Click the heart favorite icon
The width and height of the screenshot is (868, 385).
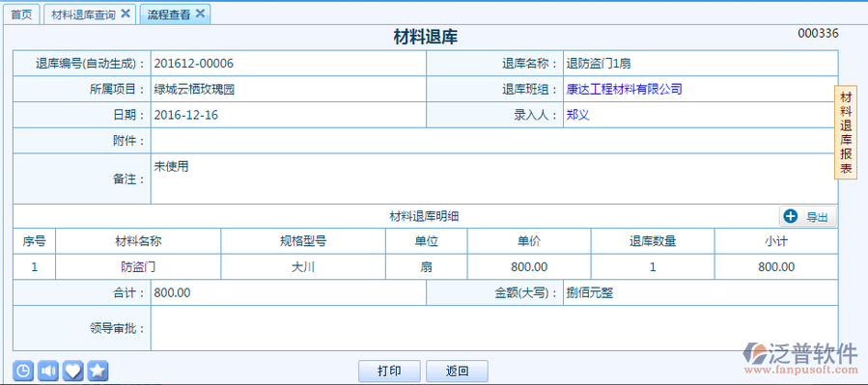(x=73, y=371)
